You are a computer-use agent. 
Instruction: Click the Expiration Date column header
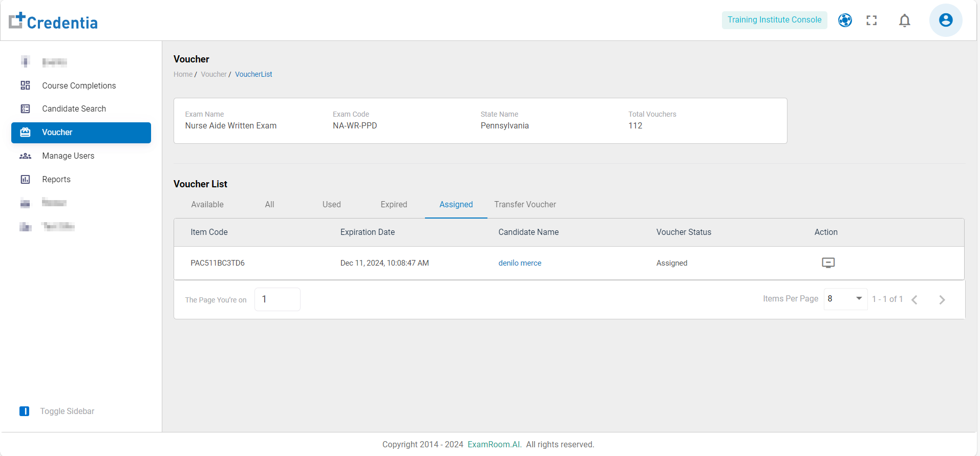(368, 232)
